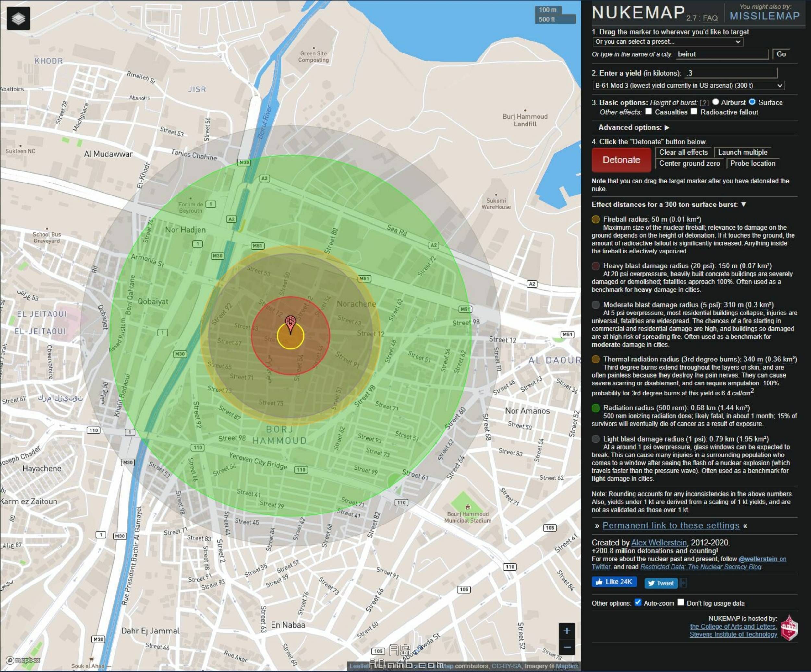
Task: Open the MISSILEMAP link
Action: point(764,16)
